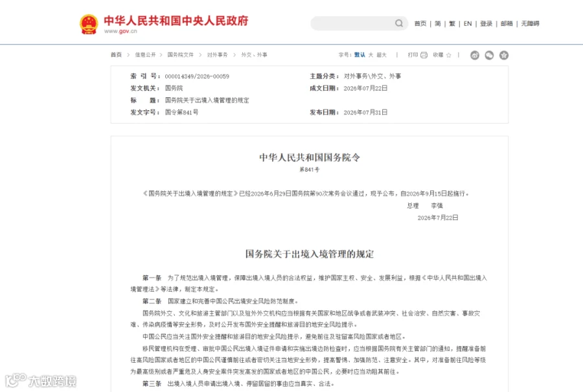Go to the 首页 breadcrumb
Viewport: 583px width, 392px height.
[116, 54]
